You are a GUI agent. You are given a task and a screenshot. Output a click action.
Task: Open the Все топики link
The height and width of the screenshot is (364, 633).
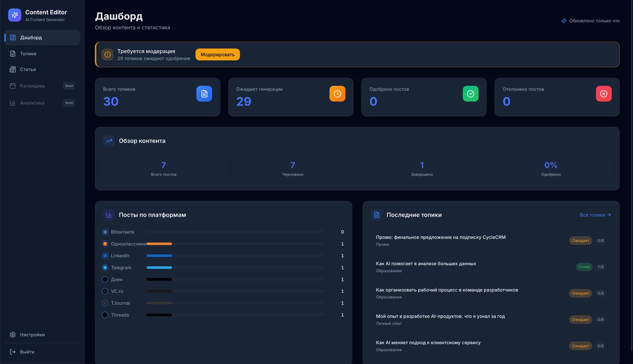click(x=595, y=215)
